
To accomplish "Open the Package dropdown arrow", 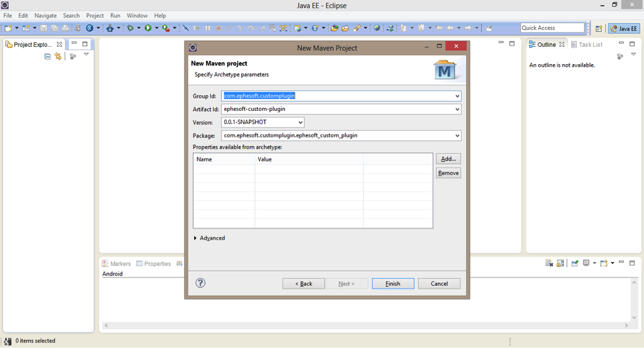I will (x=457, y=135).
